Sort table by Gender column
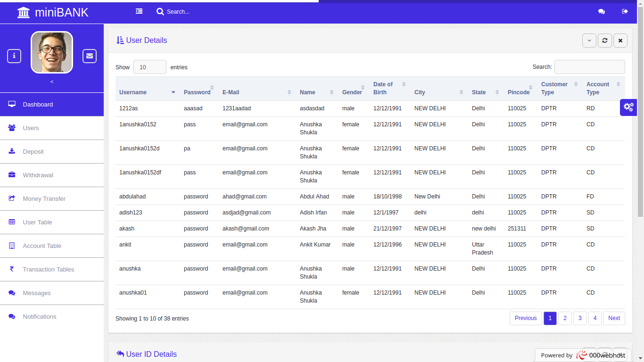The image size is (644, 362). (x=354, y=89)
